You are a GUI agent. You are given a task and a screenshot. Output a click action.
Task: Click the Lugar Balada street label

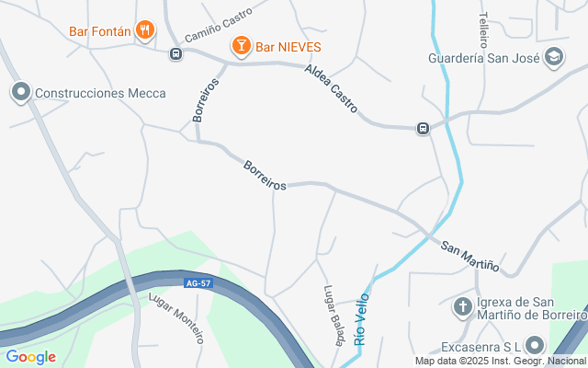pos(334,316)
